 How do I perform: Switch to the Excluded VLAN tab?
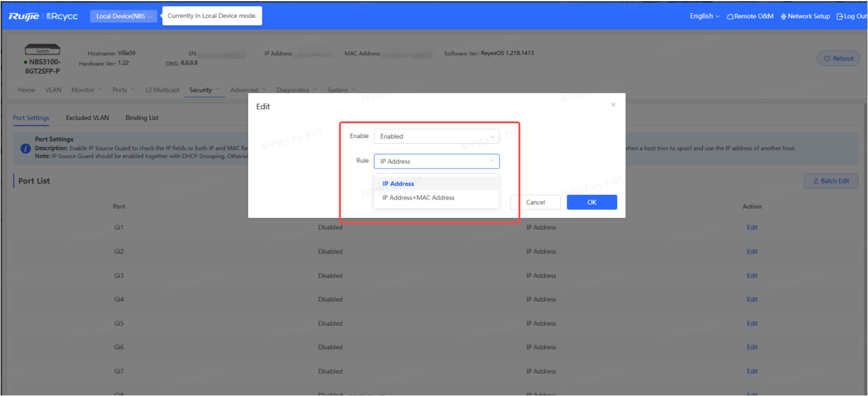tap(87, 118)
